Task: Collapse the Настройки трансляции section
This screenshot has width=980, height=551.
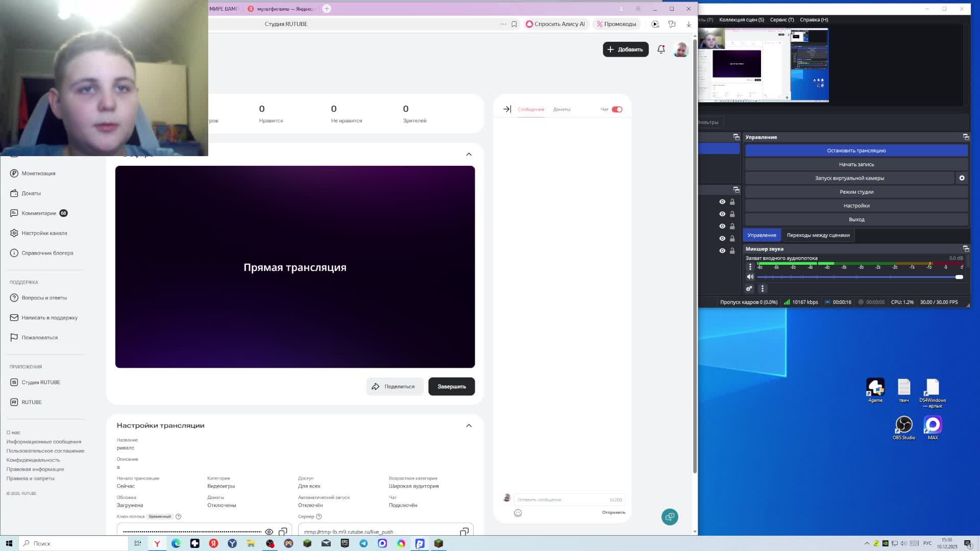Action: tap(469, 425)
